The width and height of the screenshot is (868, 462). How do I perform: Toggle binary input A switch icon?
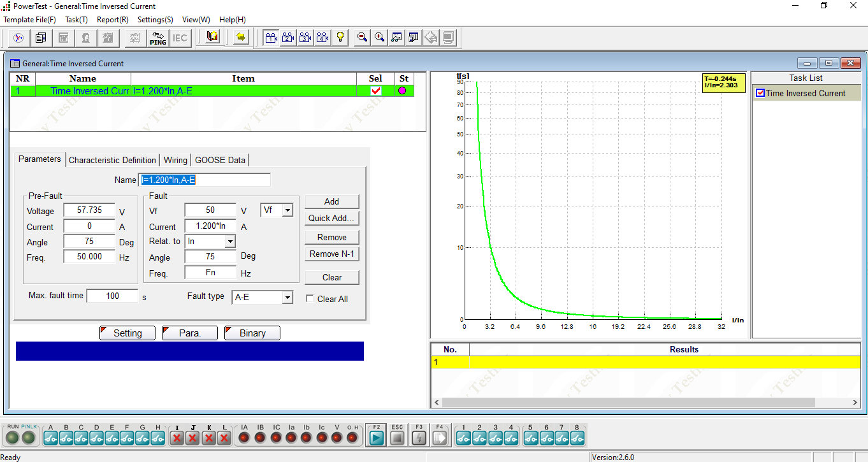click(x=50, y=438)
